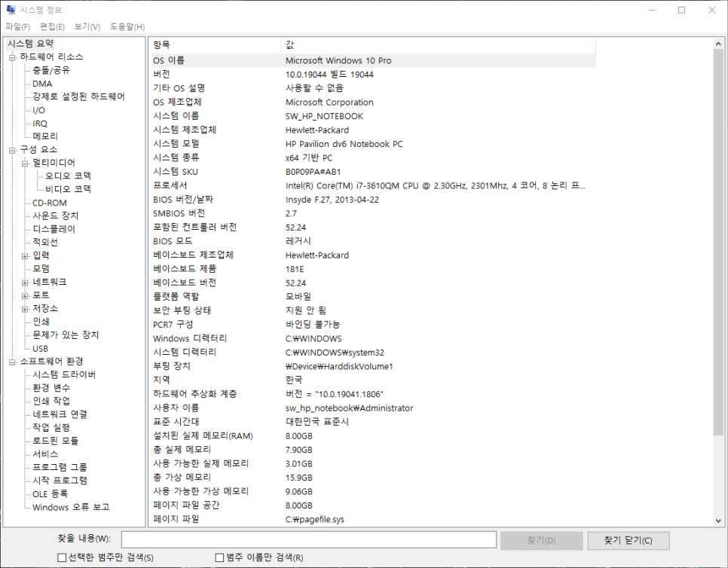This screenshot has height=568, width=728.
Task: Select the OS 이름 row
Action: point(373,60)
